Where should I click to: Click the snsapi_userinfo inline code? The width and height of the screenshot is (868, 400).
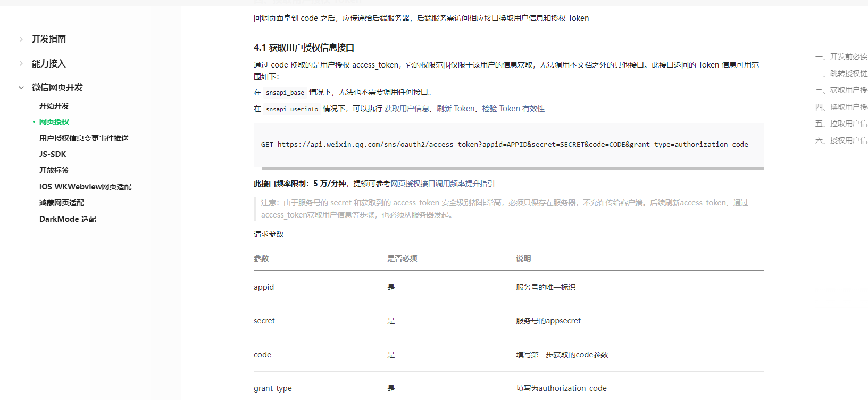coord(292,109)
